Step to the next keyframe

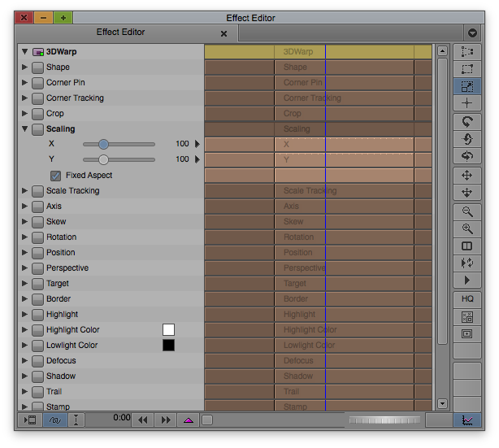click(166, 420)
